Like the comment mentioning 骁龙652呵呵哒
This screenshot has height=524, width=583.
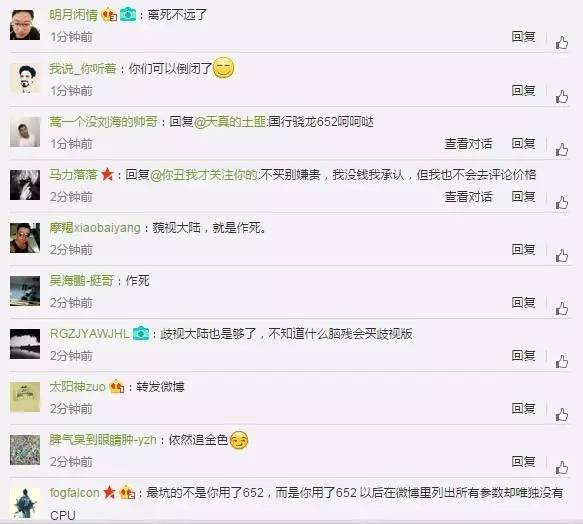click(x=562, y=150)
